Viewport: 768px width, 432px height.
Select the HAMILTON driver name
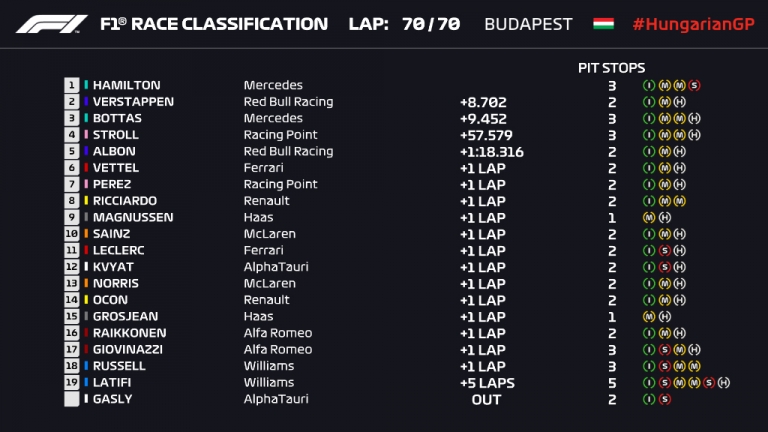pyautogui.click(x=126, y=86)
